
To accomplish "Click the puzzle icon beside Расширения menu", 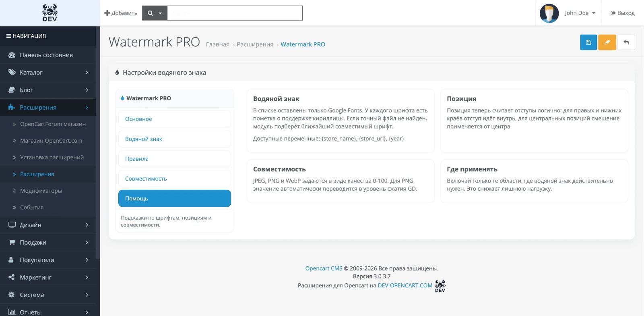I will [12, 107].
